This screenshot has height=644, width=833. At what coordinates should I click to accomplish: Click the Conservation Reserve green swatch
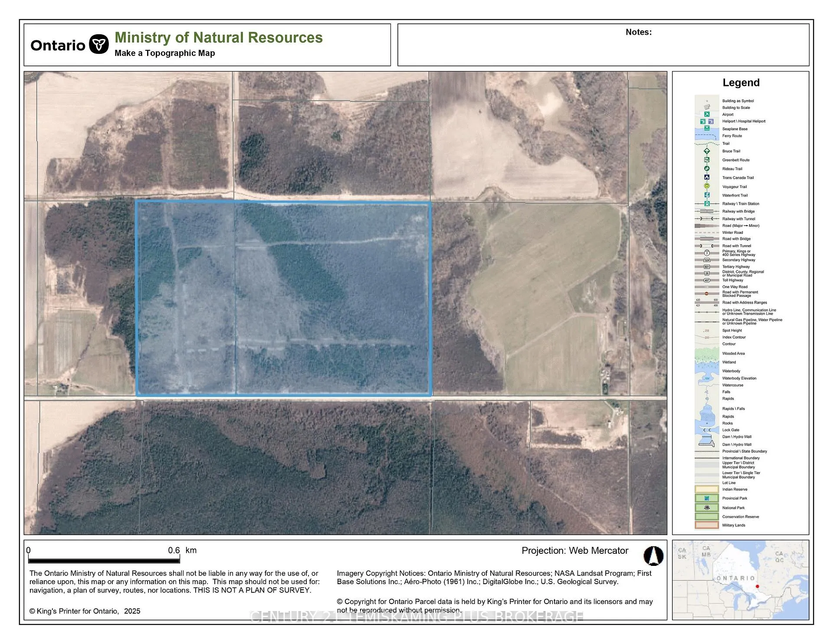point(707,516)
